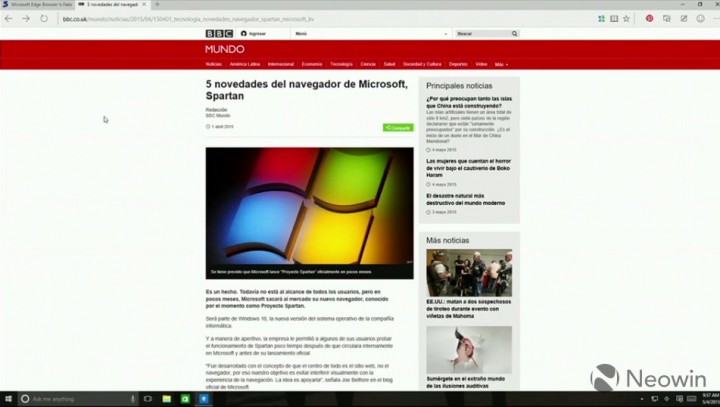Open the Web Note pen icon
Screen dimensions: 720x407
684,18
